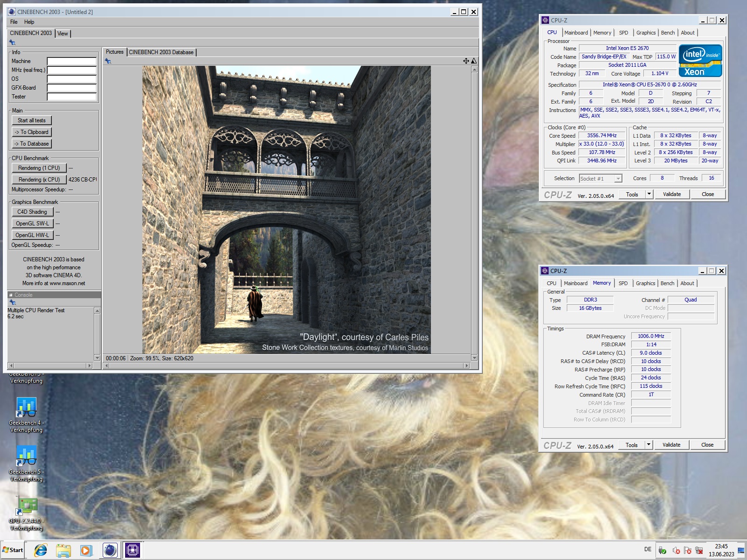Click the Pictures vertical scrollbar down arrow
This screenshot has height=560, width=747.
(x=474, y=358)
